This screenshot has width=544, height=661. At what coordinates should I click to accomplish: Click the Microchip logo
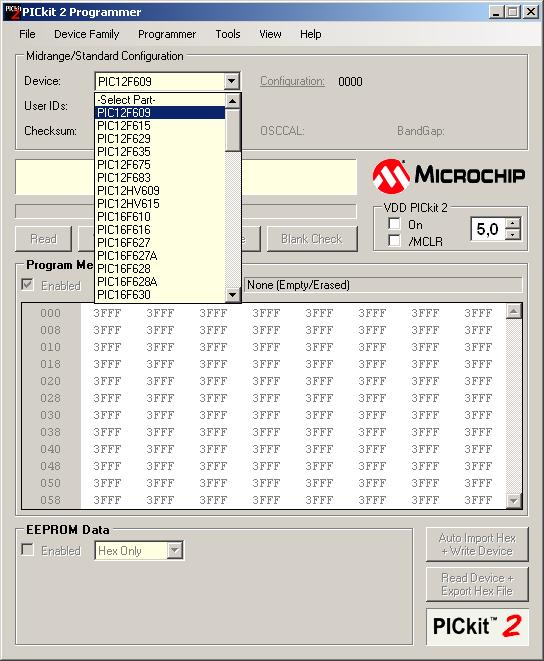pyautogui.click(x=449, y=175)
